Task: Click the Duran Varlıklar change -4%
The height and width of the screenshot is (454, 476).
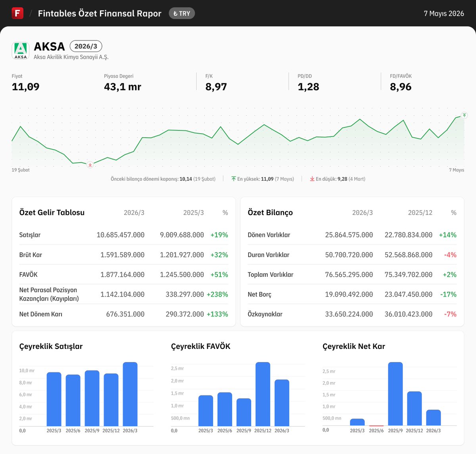Action: click(x=450, y=255)
